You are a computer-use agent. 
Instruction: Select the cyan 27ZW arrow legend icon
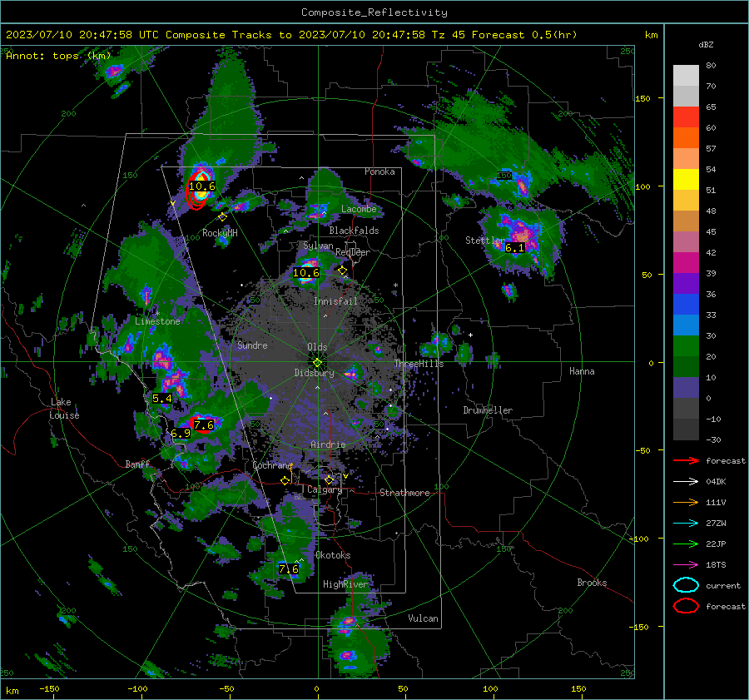[686, 524]
